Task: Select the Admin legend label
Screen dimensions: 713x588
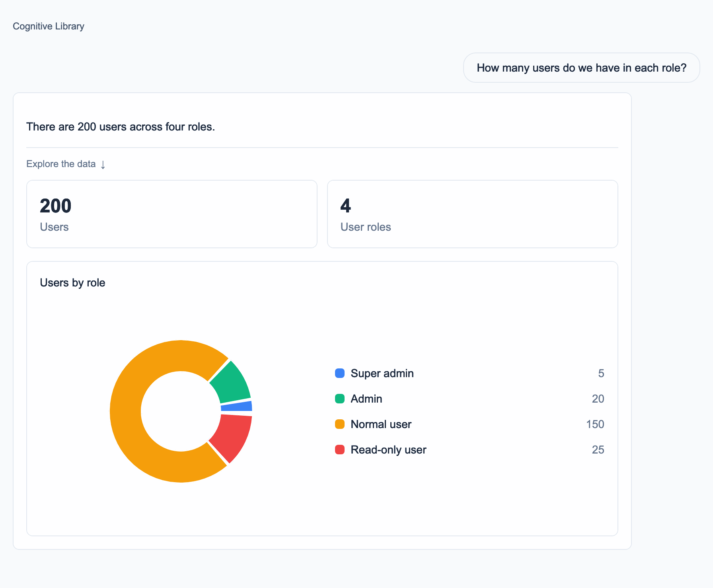Action: tap(366, 399)
